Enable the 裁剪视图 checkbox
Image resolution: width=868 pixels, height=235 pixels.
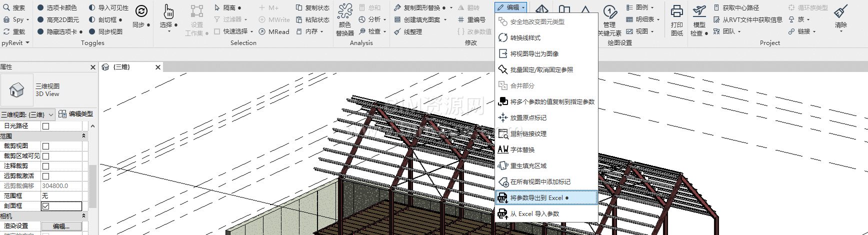coord(46,146)
